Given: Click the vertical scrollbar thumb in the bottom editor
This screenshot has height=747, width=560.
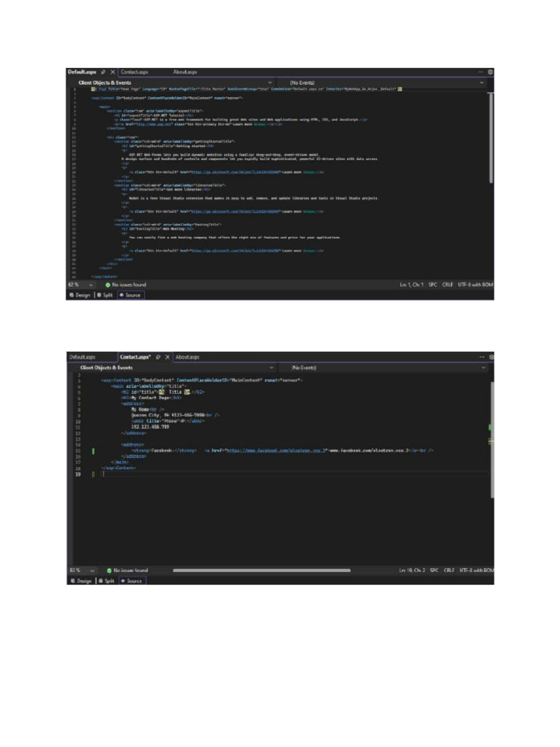Looking at the screenshot, I should point(492,440).
